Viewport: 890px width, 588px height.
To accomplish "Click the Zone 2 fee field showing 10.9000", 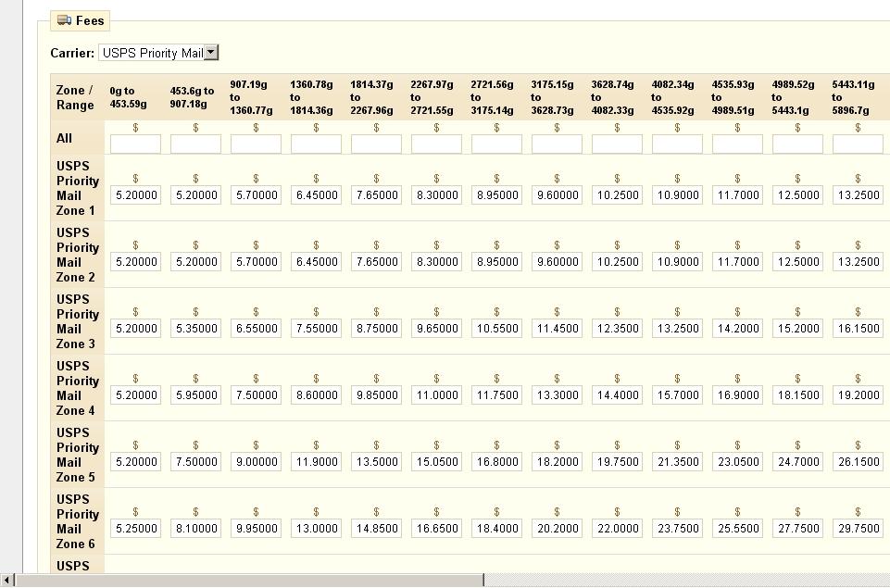I will [x=677, y=262].
